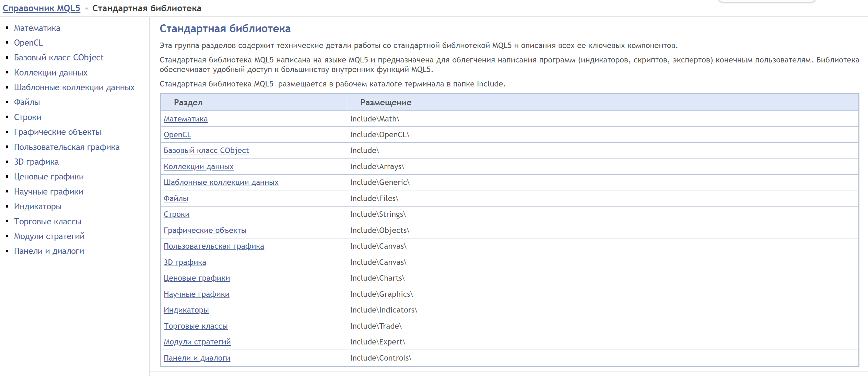Open the Файлы link in the table
This screenshot has height=376, width=868.
[x=176, y=199]
